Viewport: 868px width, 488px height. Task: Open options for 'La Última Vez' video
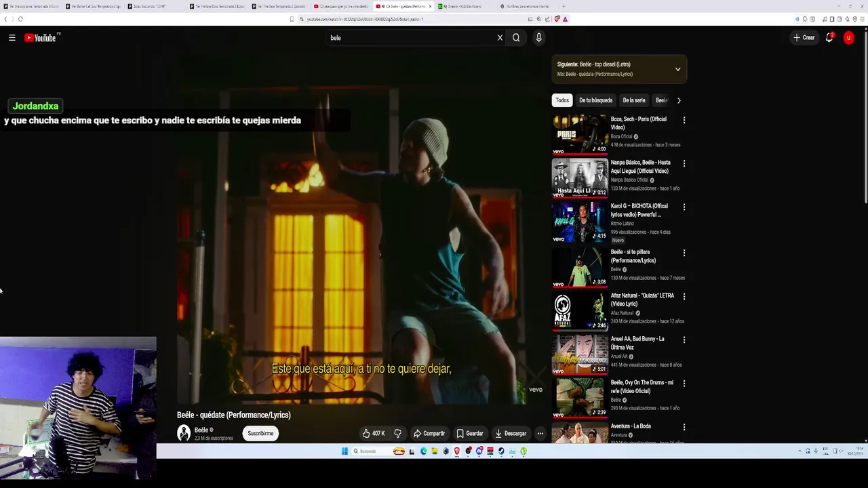click(x=684, y=340)
